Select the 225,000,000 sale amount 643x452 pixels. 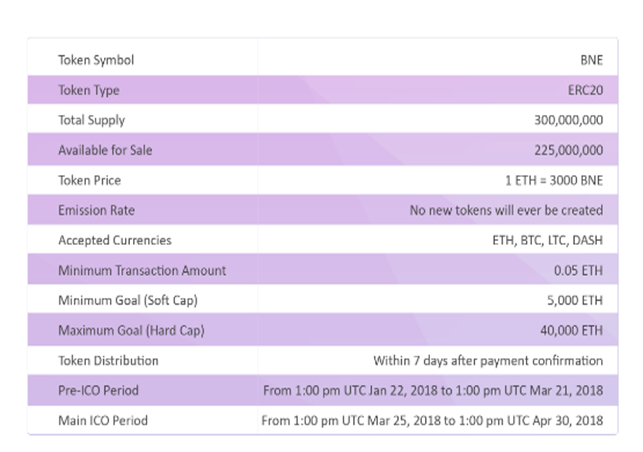pyautogui.click(x=568, y=150)
